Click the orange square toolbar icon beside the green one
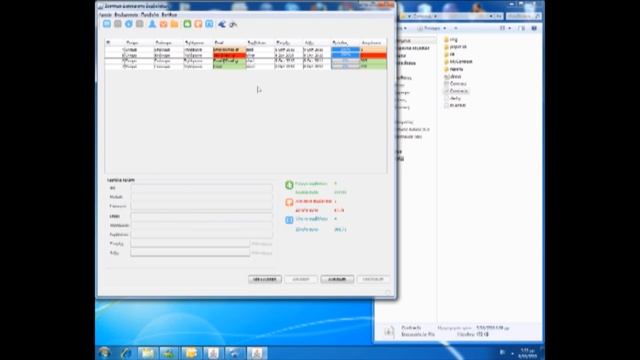The image size is (640, 360). (198, 24)
